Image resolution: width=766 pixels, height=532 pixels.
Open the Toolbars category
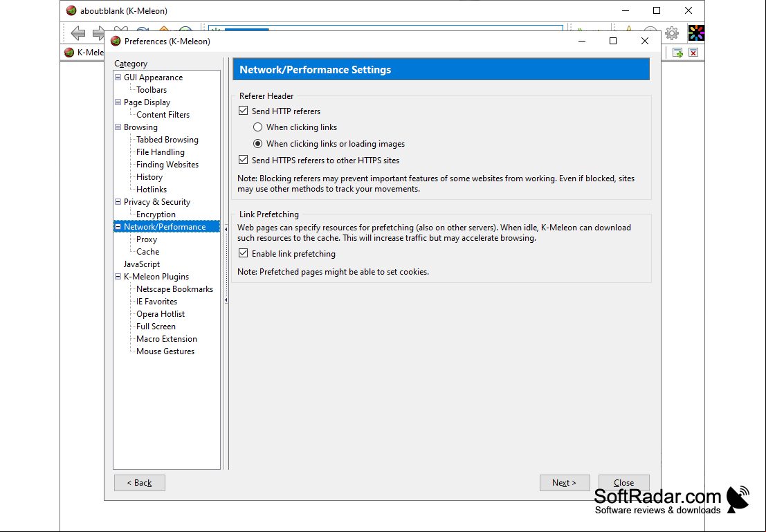[x=152, y=90]
